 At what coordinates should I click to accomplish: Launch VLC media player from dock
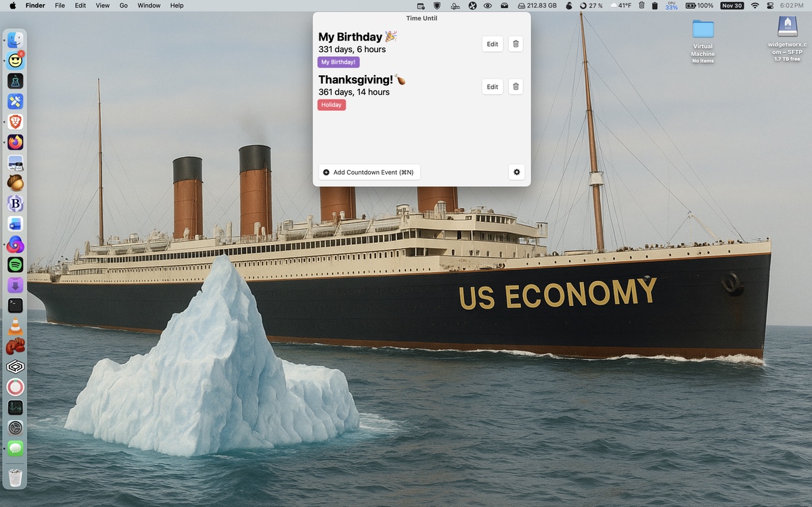[16, 326]
